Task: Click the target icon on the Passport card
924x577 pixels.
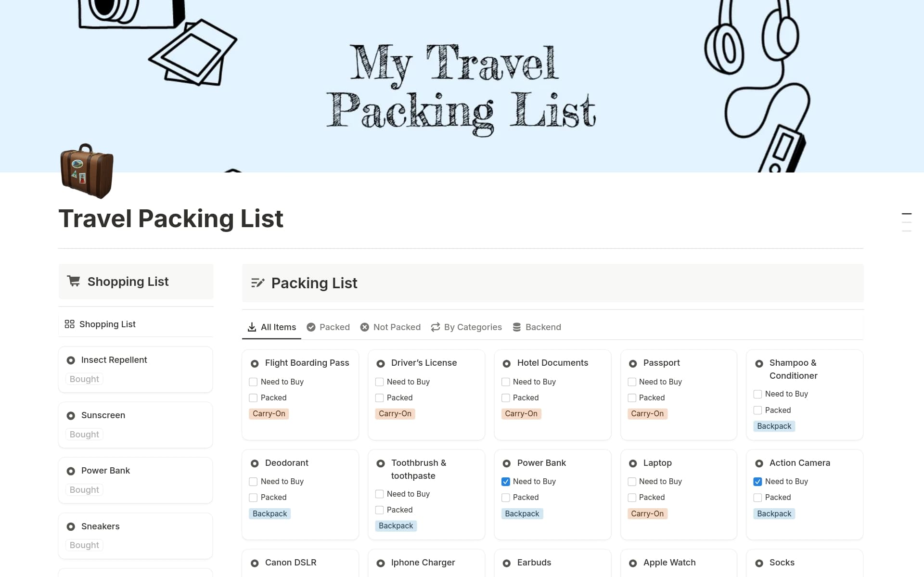Action: (x=632, y=363)
